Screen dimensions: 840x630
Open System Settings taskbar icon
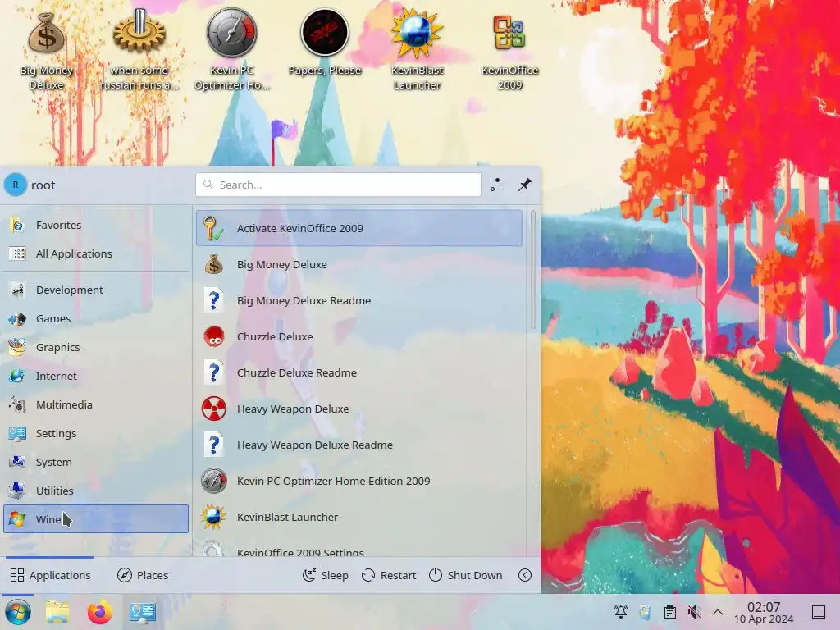pyautogui.click(x=143, y=612)
